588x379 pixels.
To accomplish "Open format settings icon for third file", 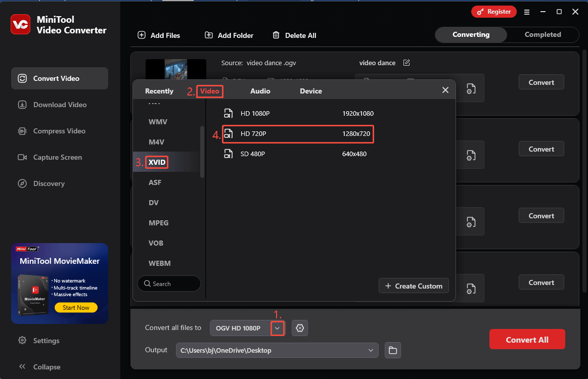I will pyautogui.click(x=471, y=222).
